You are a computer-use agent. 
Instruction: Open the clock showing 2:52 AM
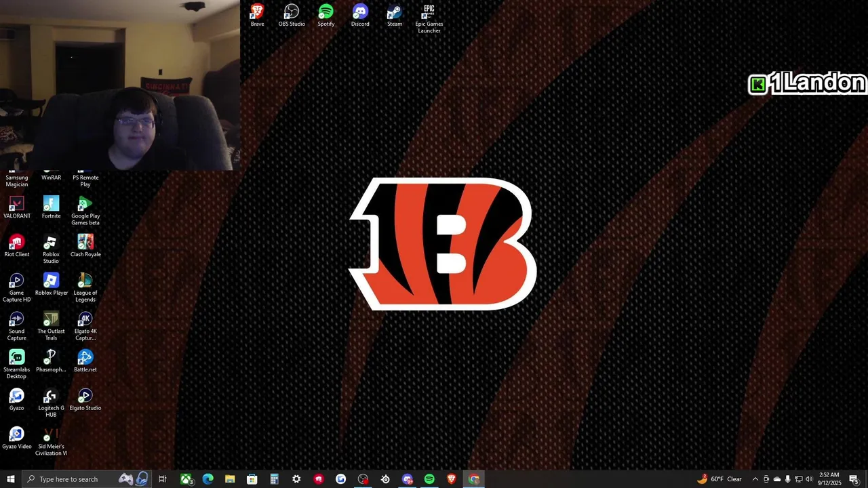coord(829,479)
